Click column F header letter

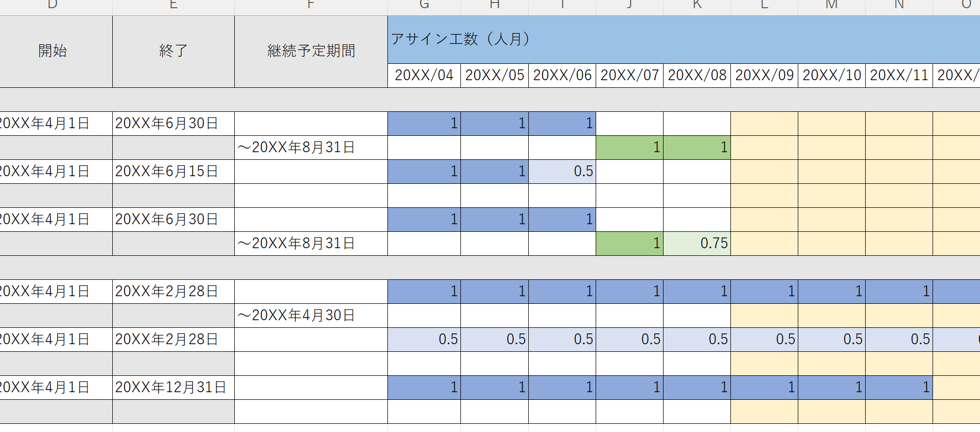(311, 5)
